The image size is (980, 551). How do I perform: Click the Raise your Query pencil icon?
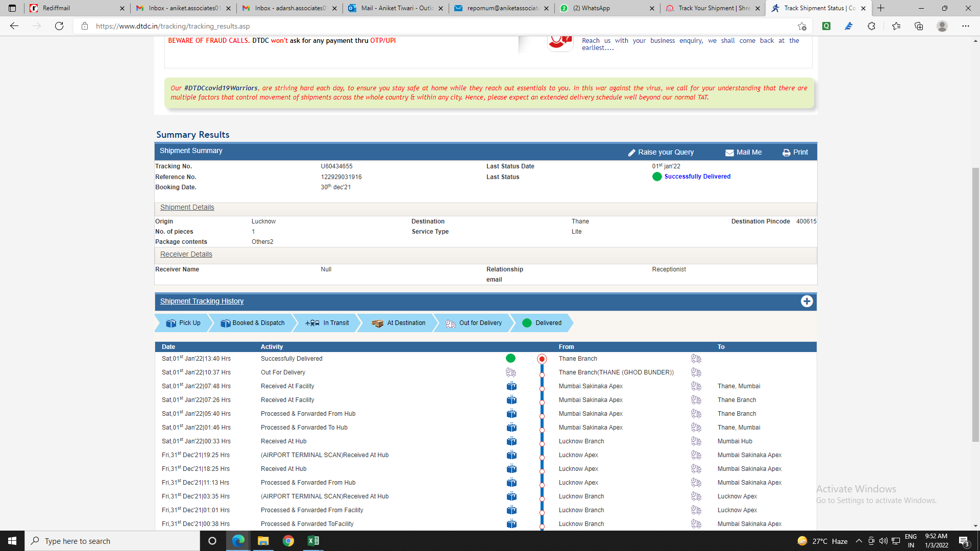[631, 153]
